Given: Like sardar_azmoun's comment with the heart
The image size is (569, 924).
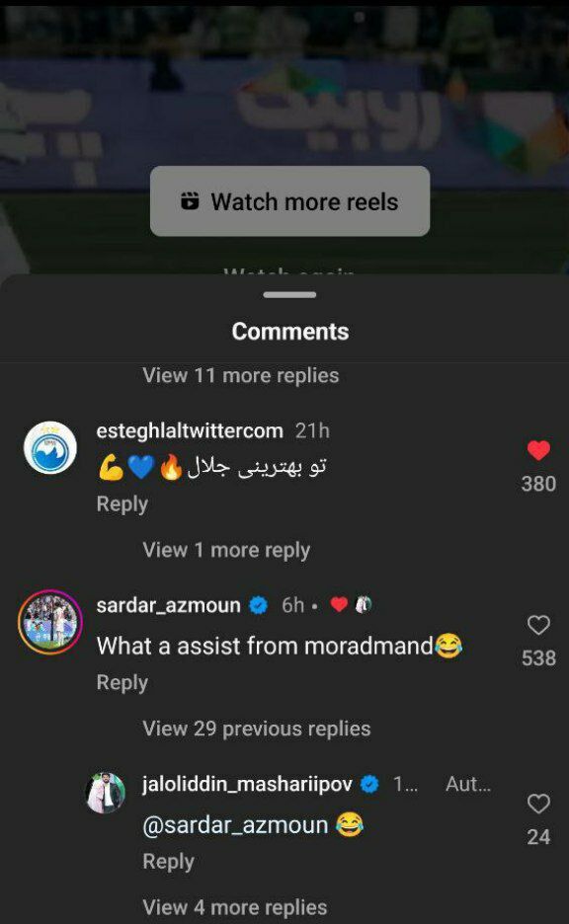Looking at the screenshot, I should (x=538, y=625).
